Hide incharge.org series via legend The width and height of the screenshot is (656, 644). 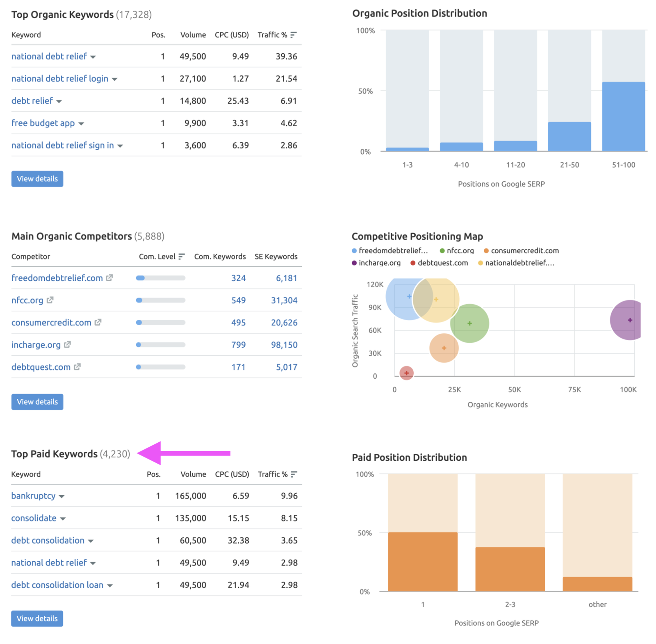[x=376, y=263]
